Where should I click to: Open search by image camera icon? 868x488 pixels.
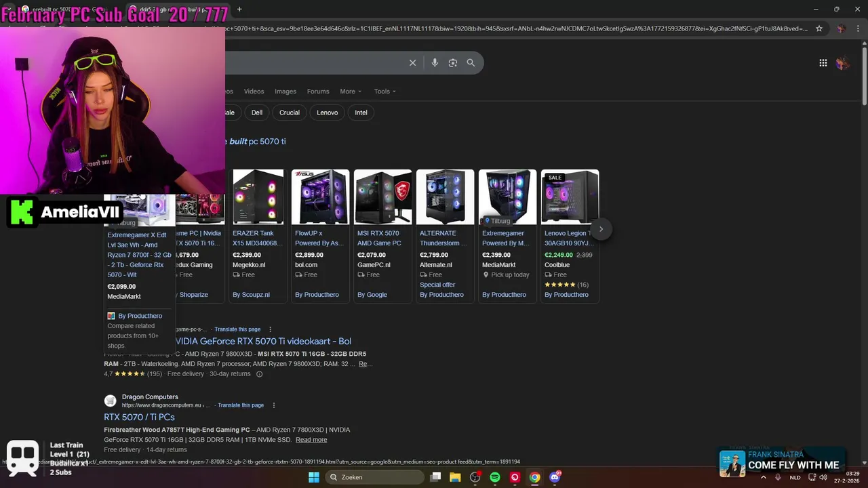click(x=453, y=63)
